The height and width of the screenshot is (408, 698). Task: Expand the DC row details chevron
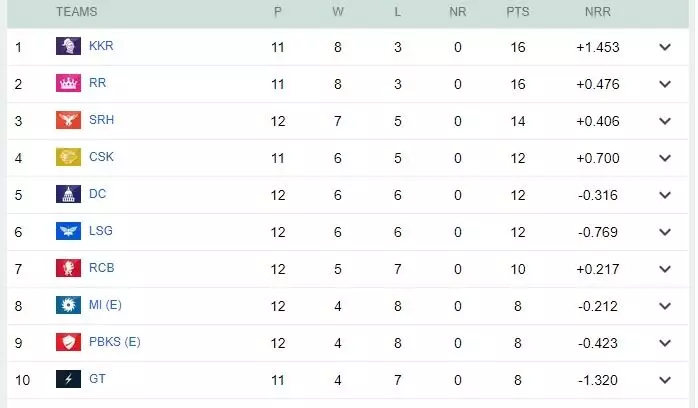(x=665, y=195)
